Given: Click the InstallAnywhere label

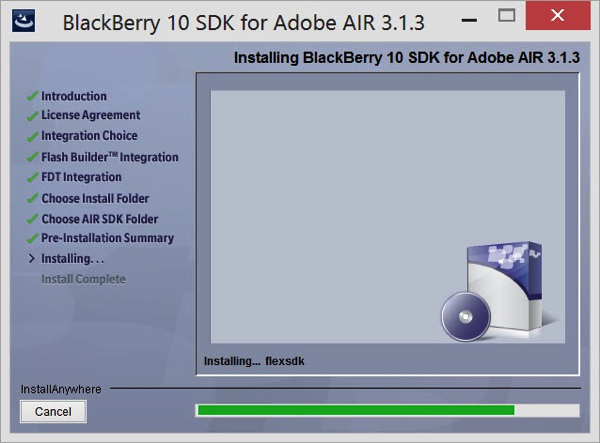Looking at the screenshot, I should coord(61,389).
